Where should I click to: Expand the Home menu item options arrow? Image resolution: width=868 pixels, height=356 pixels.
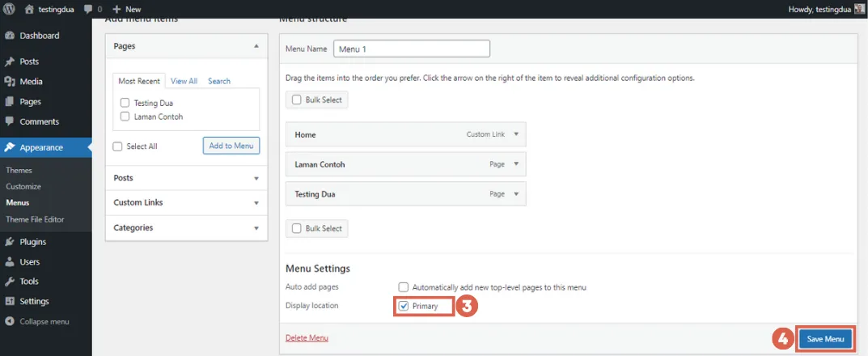point(516,134)
